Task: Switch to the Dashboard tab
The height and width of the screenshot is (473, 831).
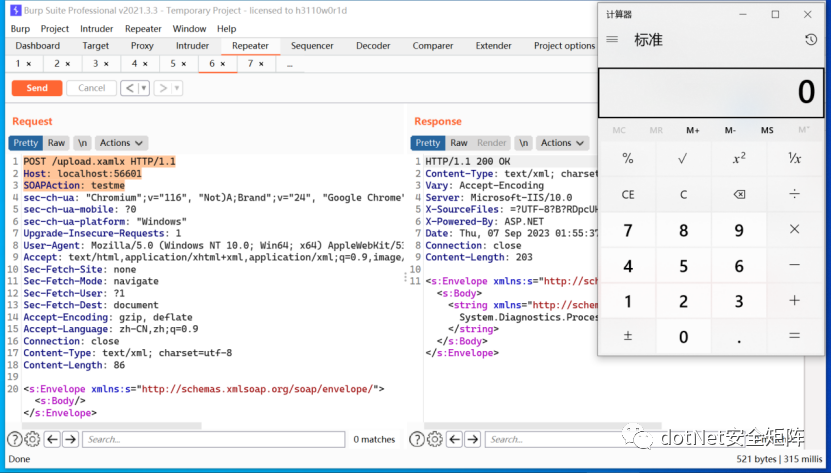Action: 38,46
